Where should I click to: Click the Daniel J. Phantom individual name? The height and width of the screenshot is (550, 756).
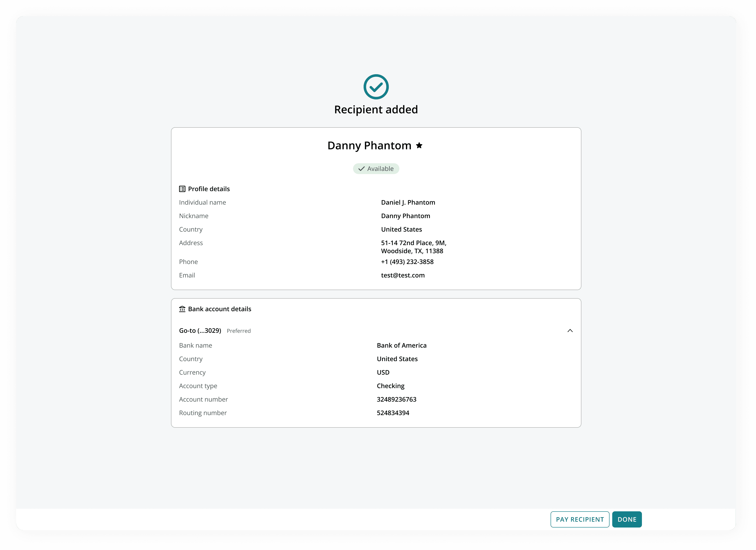click(x=408, y=202)
